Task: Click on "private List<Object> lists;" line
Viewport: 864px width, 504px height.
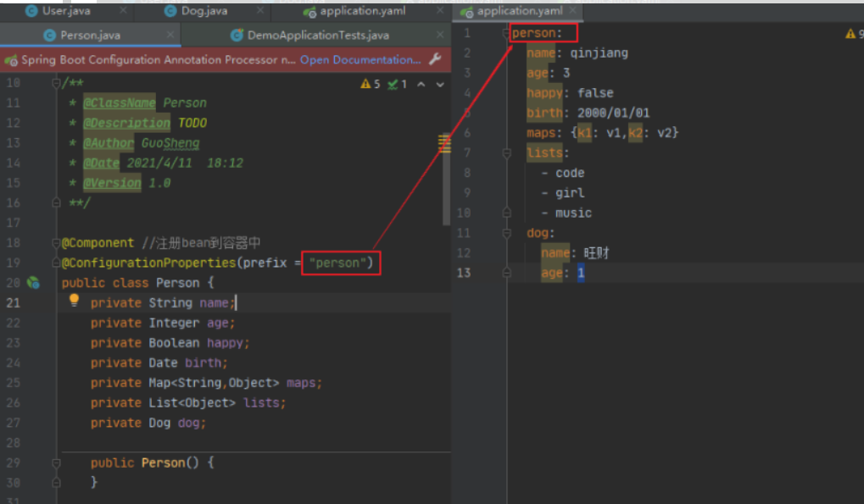Action: coord(188,402)
